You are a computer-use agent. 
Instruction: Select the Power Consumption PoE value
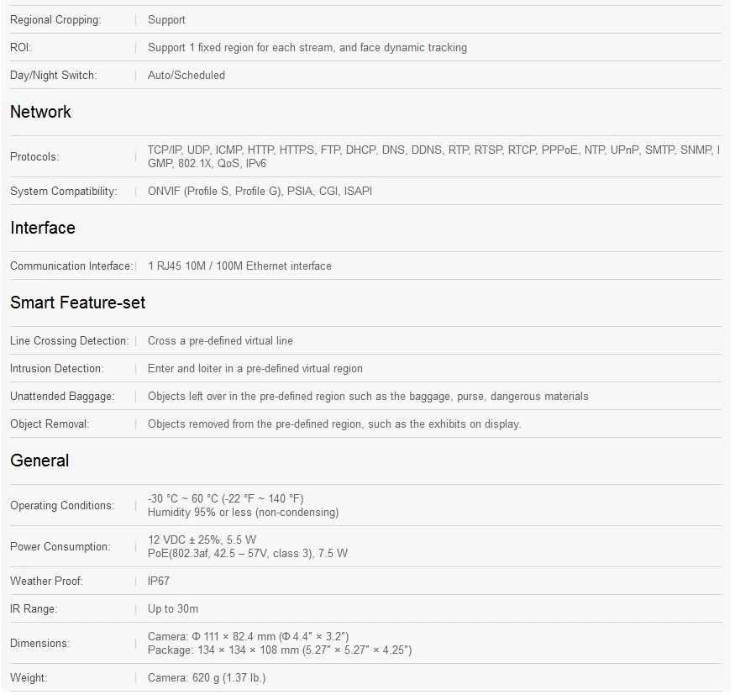(x=248, y=554)
